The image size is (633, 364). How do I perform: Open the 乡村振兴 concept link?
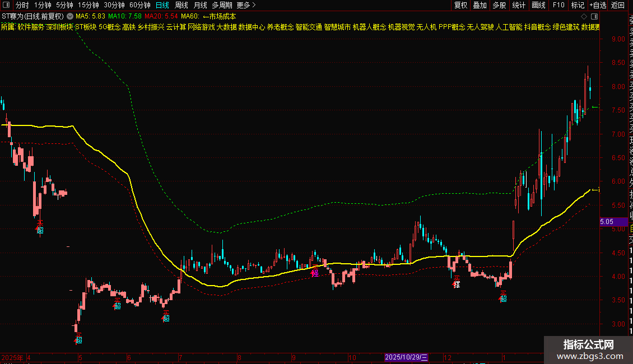point(151,27)
